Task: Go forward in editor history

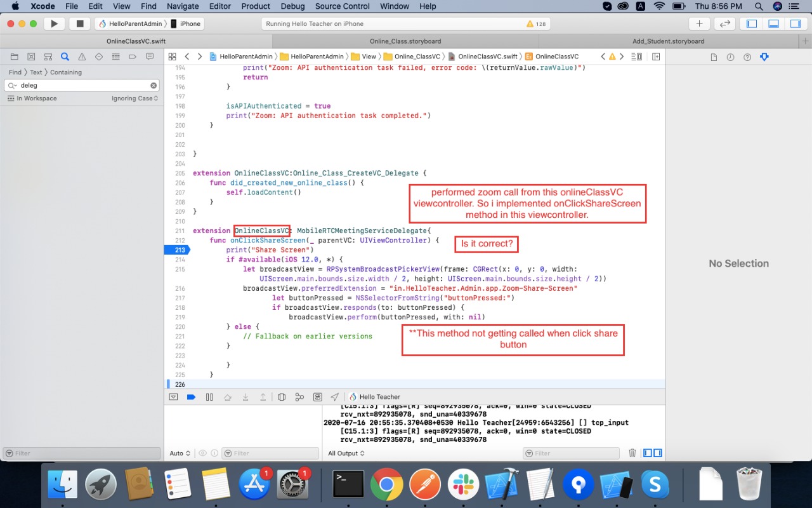Action: [x=200, y=57]
